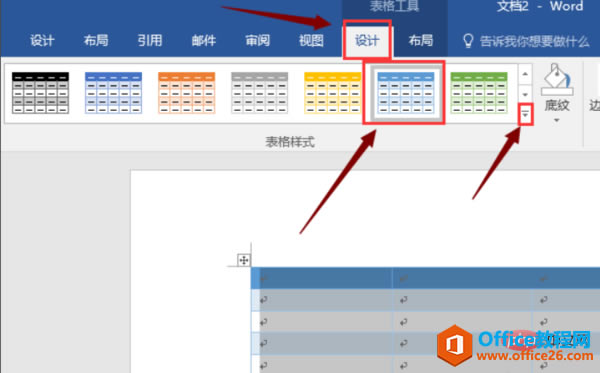Viewport: 600px width, 373px height.
Task: Switch to the 审阅 ribbon tab
Action: (258, 40)
